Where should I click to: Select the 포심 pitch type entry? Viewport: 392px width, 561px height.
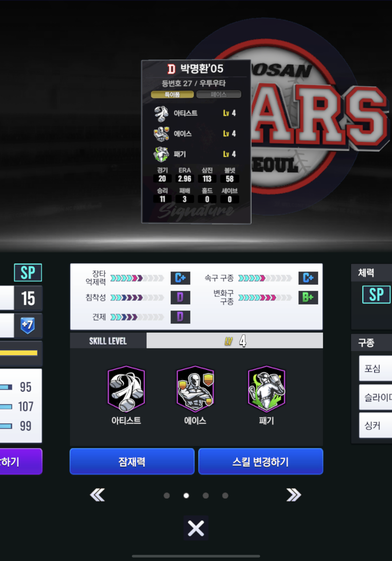click(375, 368)
